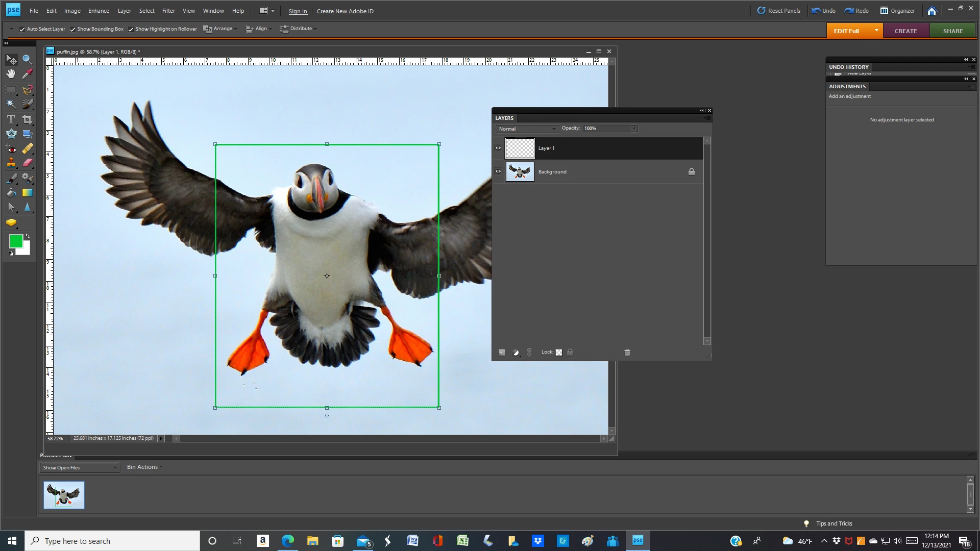Activate the Crop tool
This screenshot has height=551, width=980.
click(x=27, y=119)
